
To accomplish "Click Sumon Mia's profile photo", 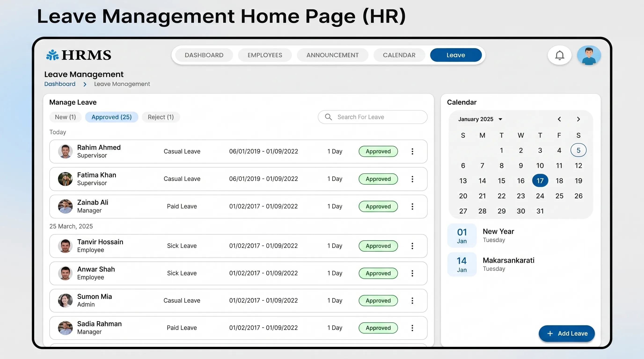I will click(65, 300).
